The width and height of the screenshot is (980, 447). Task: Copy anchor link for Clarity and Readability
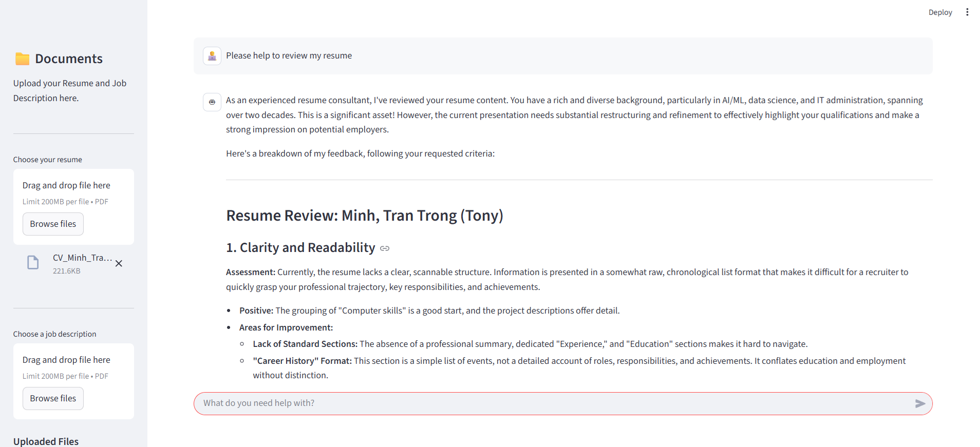(385, 248)
